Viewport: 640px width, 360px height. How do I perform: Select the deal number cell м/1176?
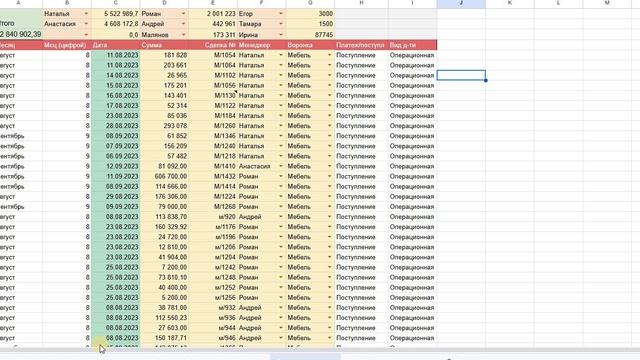point(213,227)
